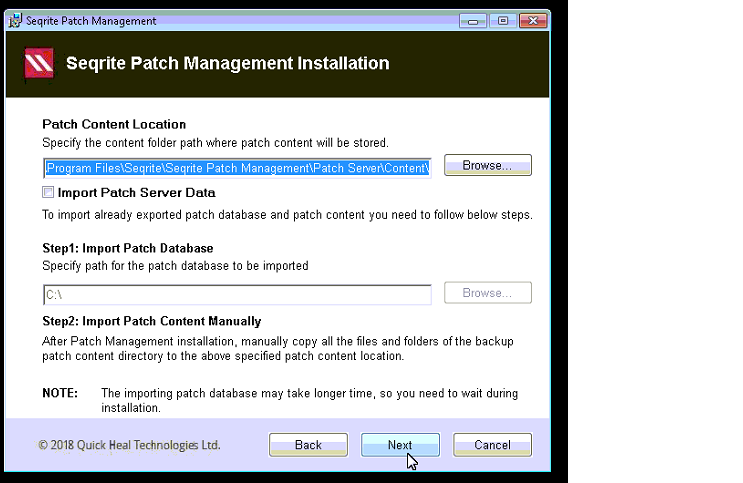This screenshot has width=743, height=483.
Task: Click the "Step2: Import Patch Content Manually" heading
Action: (152, 321)
